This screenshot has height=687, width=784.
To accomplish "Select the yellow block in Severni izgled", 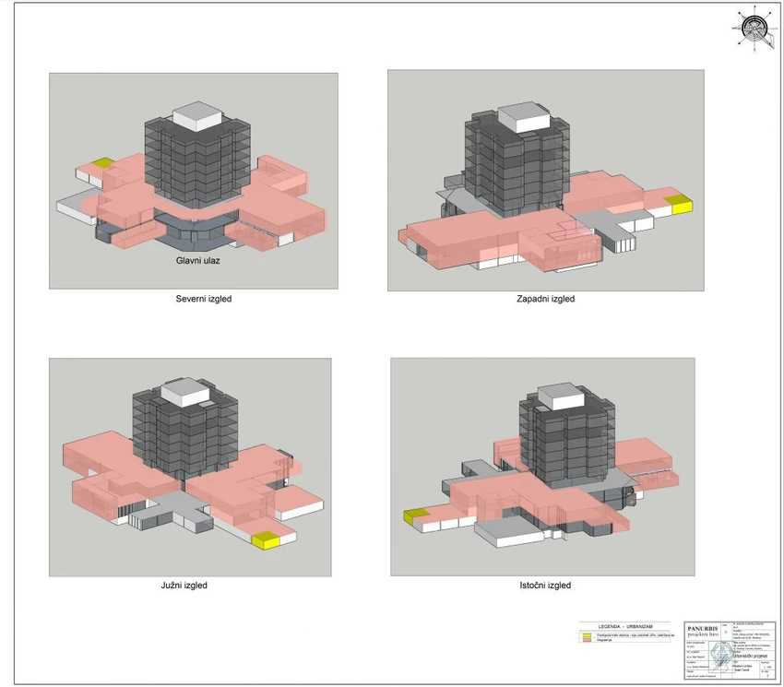I will 104,163.
